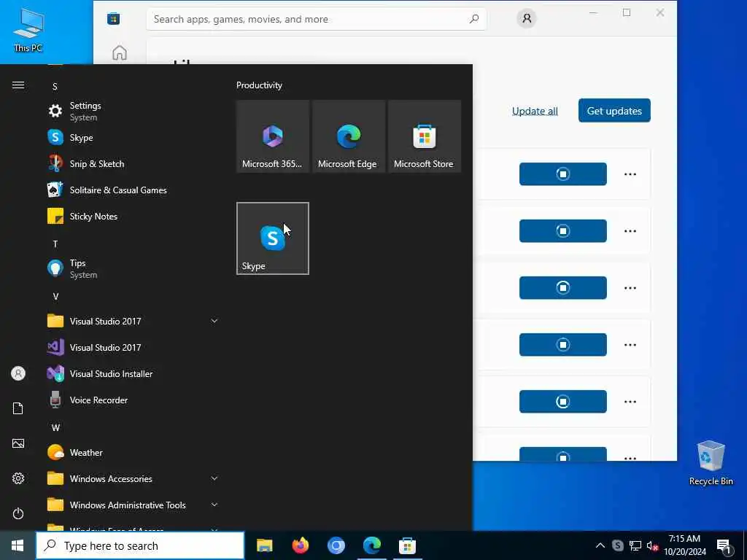Open Pictures from Start sidebar
The image size is (747, 560).
pyautogui.click(x=18, y=443)
